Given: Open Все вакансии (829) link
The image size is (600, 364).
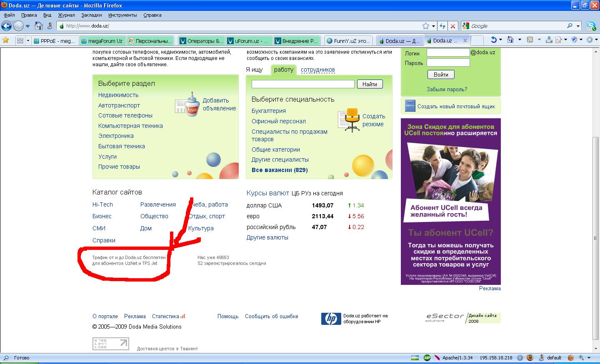Looking at the screenshot, I should point(280,170).
